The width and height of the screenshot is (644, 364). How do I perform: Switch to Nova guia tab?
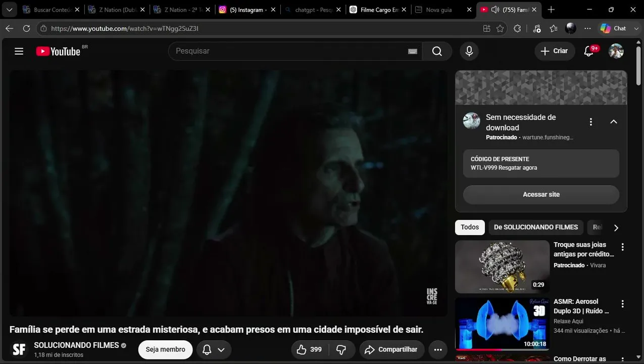443,10
